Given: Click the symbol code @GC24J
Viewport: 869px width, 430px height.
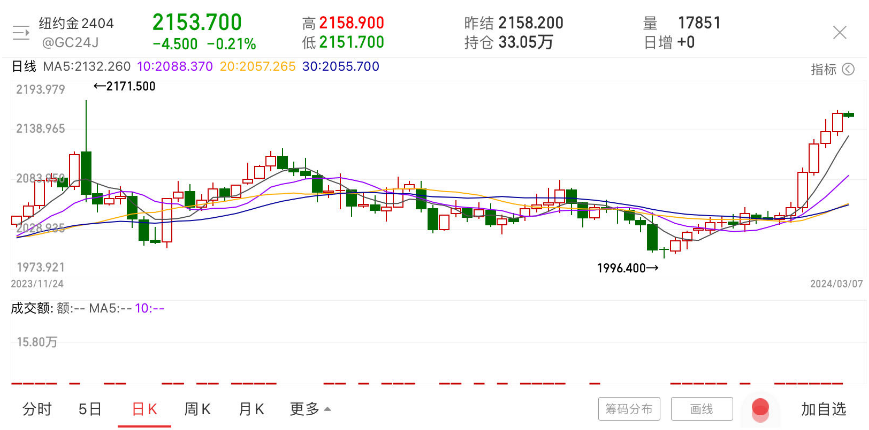Looking at the screenshot, I should click(69, 42).
